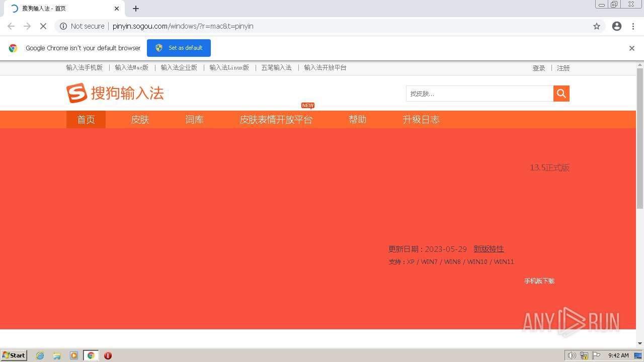
Task: Click the show desktop tray icon
Action: click(638, 355)
